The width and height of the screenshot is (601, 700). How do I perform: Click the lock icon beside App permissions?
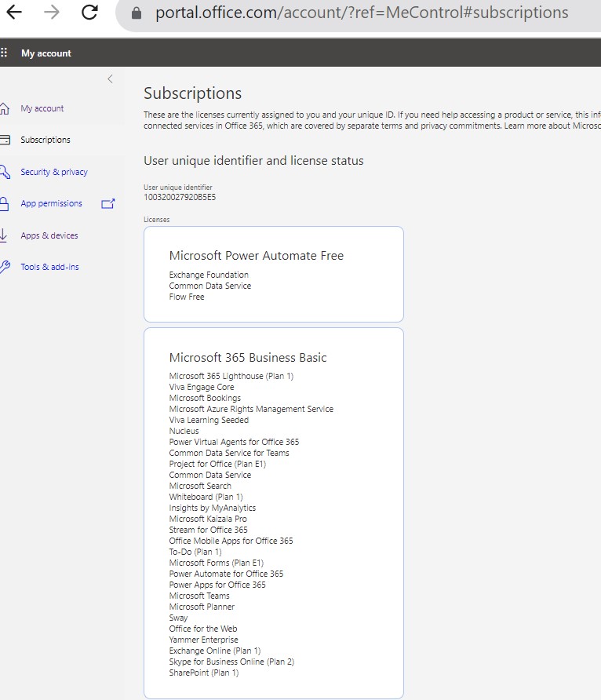coord(4,203)
